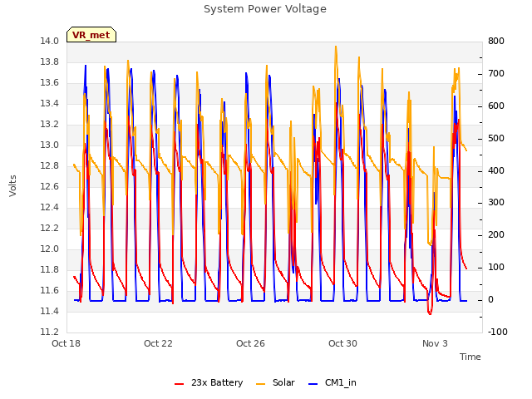This screenshot has width=532, height=399.
Task: Click the Oct 18 x-axis tick label
Action: (66, 343)
